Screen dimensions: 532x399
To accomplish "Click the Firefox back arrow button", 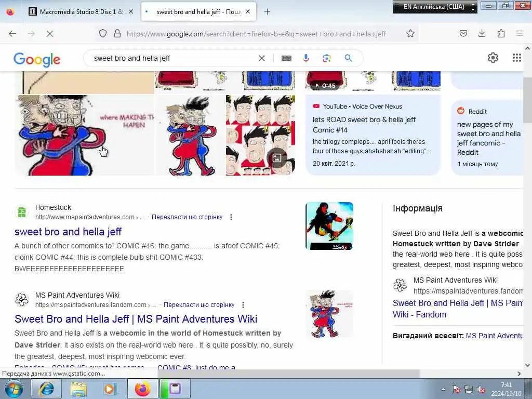I will point(12,34).
